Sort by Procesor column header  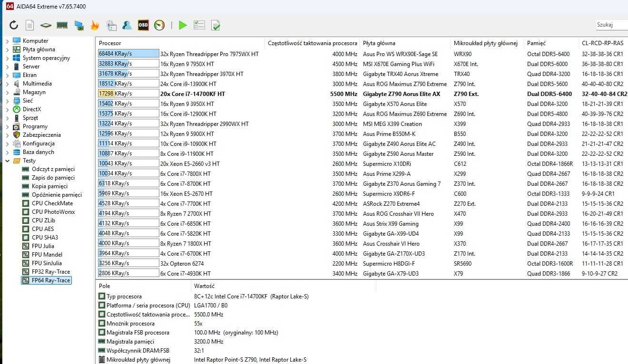point(180,43)
